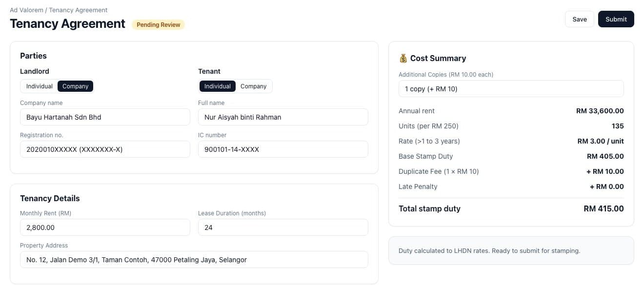644x291 pixels.
Task: Click the Additional Copies (RM 10.00 each) label
Action: (x=446, y=75)
